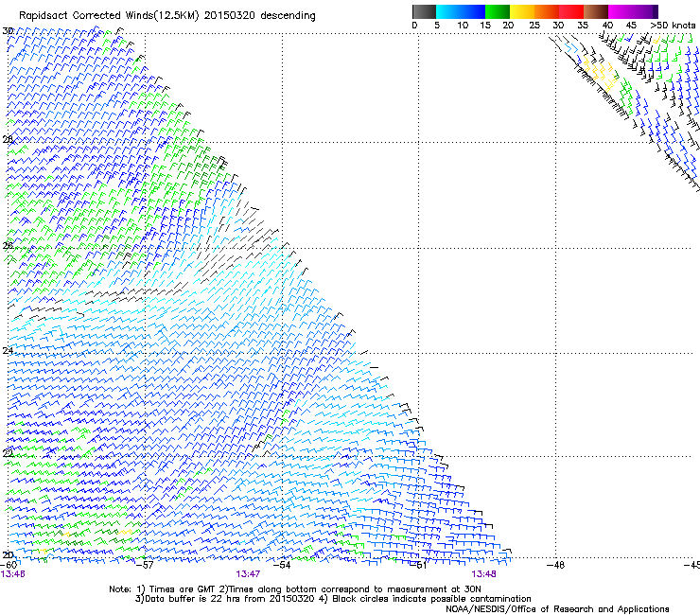Click latitude label '24' on the left axis

pos(8,351)
